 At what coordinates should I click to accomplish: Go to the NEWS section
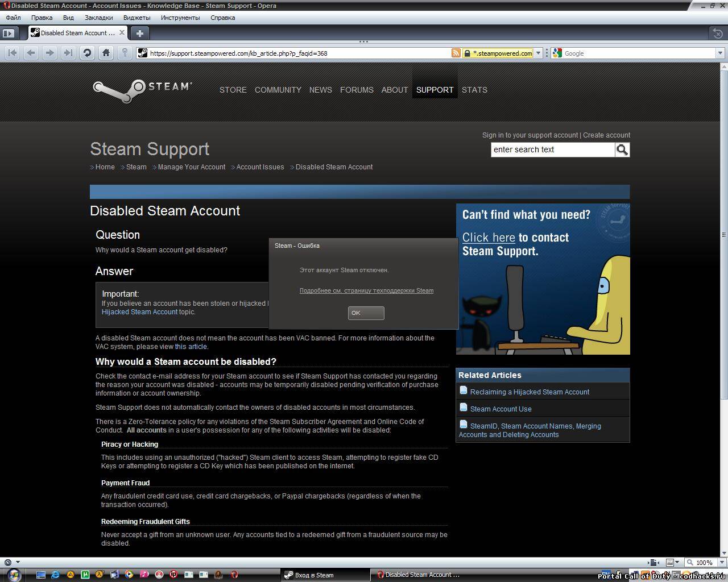pyautogui.click(x=321, y=90)
